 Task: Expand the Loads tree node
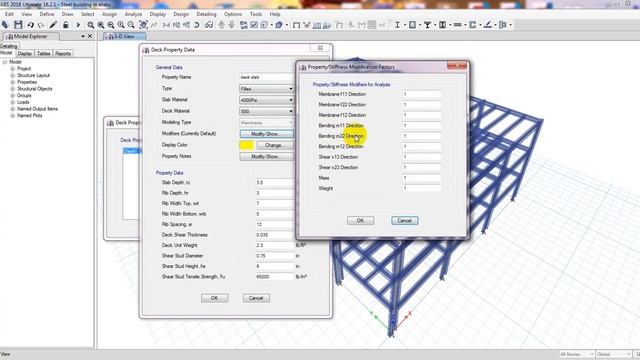(13, 102)
